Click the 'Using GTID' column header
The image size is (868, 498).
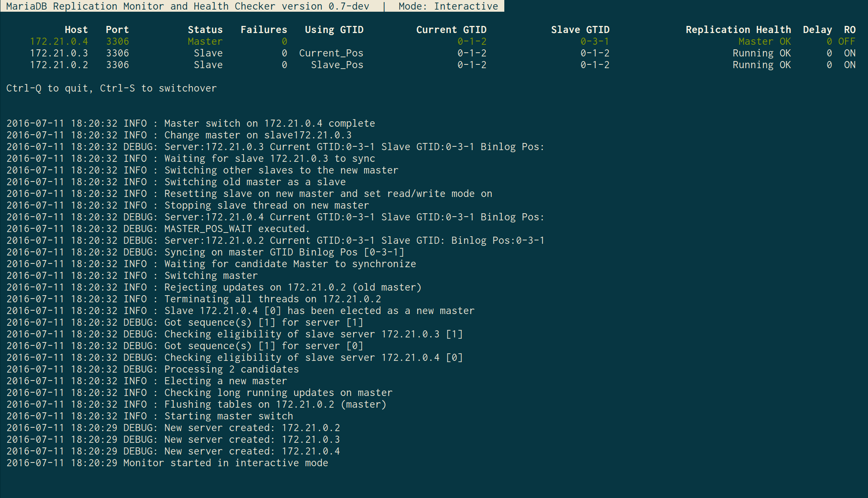tap(334, 30)
